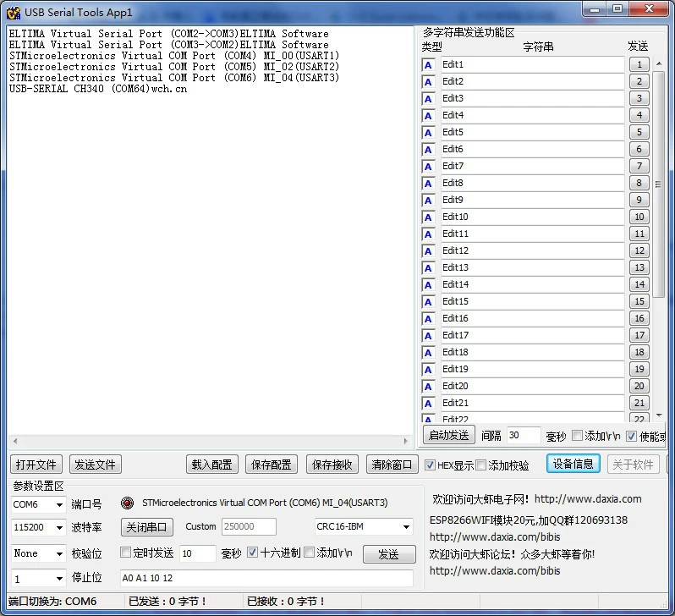Check 添加\r\n box beside 十六进制
The width and height of the screenshot is (675, 616).
pos(309,553)
